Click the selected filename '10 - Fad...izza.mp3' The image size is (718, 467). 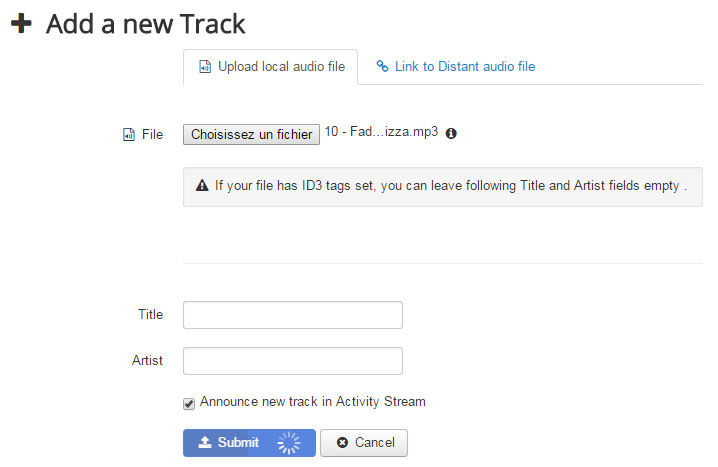click(381, 132)
